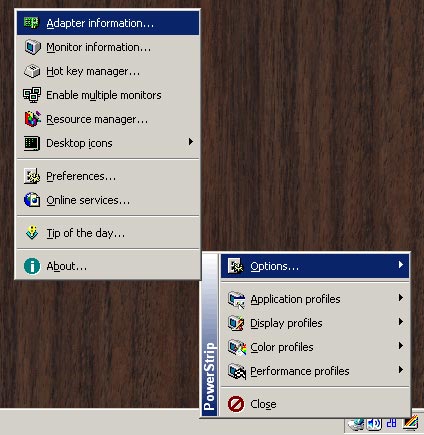Open Monitor information menu entry
This screenshot has width=424, height=435.
pos(108,47)
